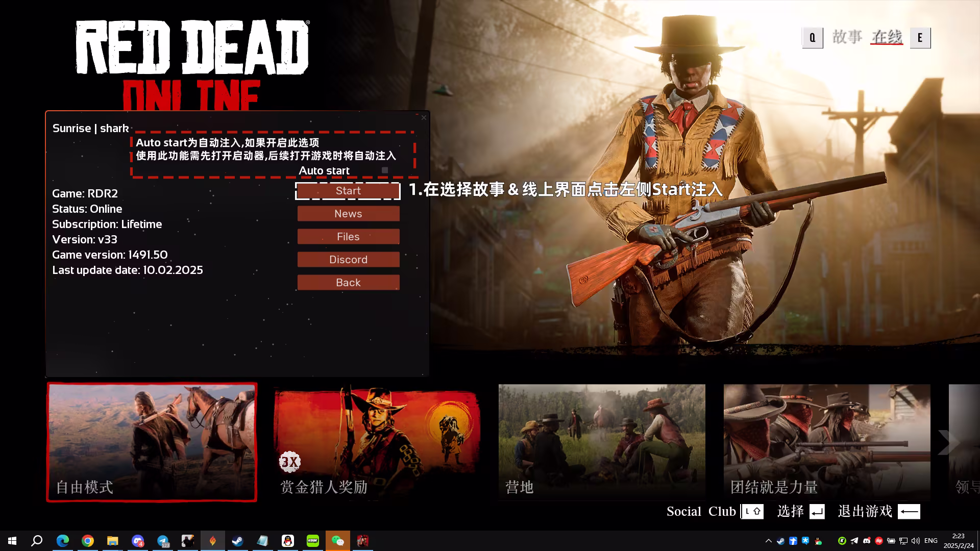The width and height of the screenshot is (980, 551).
Task: Open Steam from the taskbar
Action: coord(237,541)
